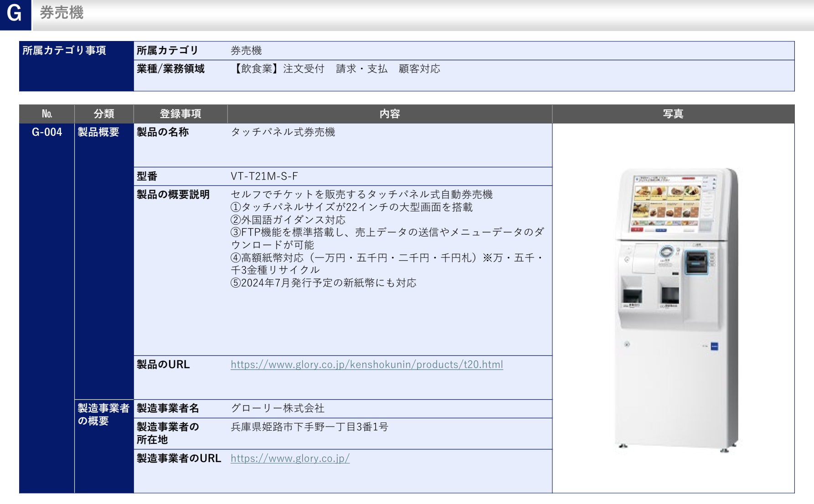Click the 分類 column header
This screenshot has width=814, height=504.
click(x=103, y=114)
